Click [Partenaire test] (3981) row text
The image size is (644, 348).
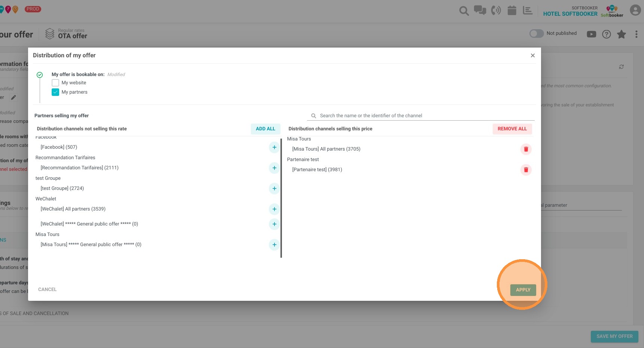tap(317, 170)
